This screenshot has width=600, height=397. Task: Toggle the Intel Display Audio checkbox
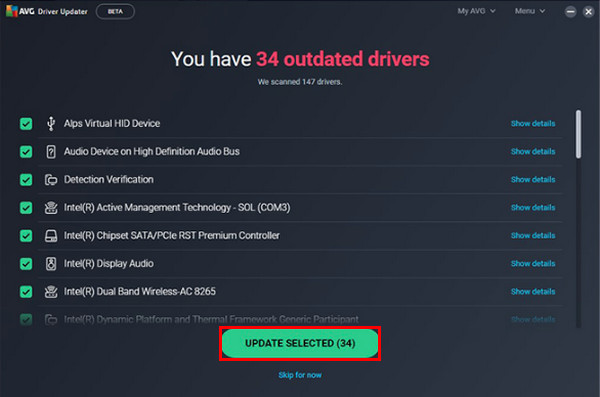pyautogui.click(x=26, y=263)
